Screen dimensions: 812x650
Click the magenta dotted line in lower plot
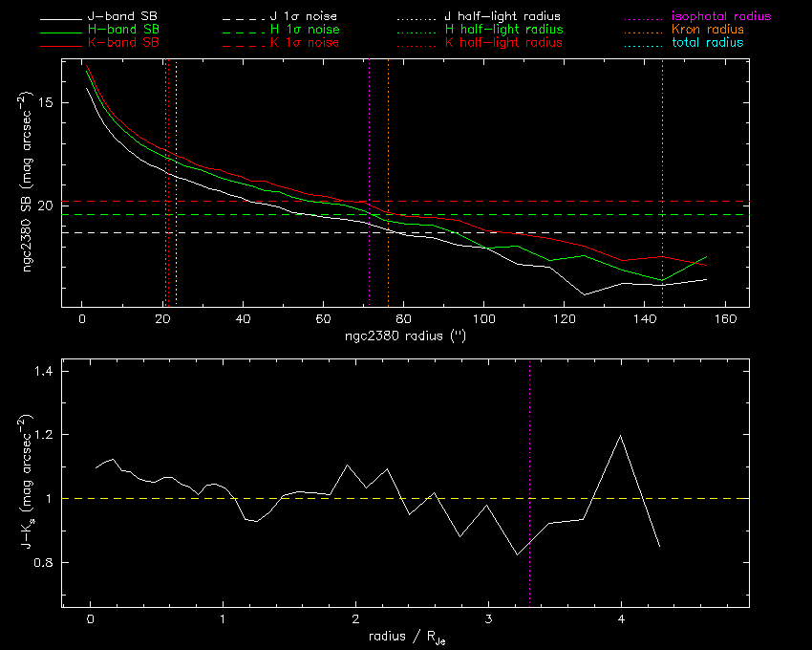pyautogui.click(x=530, y=430)
